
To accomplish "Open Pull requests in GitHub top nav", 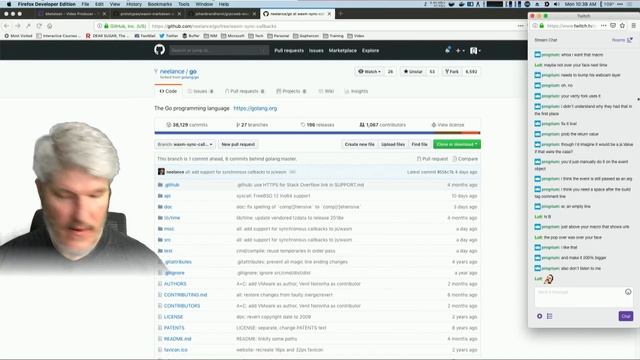I will tap(289, 51).
